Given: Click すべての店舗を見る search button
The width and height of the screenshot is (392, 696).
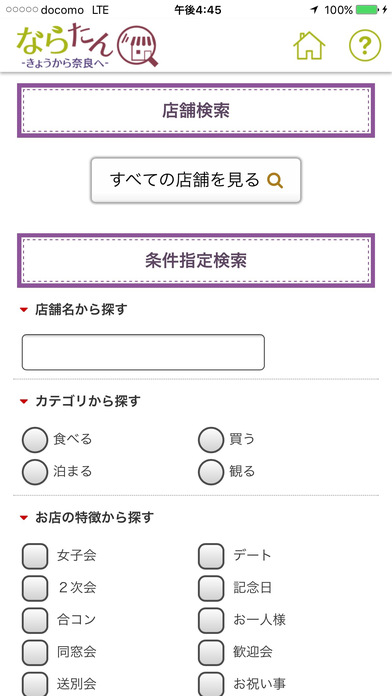Looking at the screenshot, I should point(196,180).
